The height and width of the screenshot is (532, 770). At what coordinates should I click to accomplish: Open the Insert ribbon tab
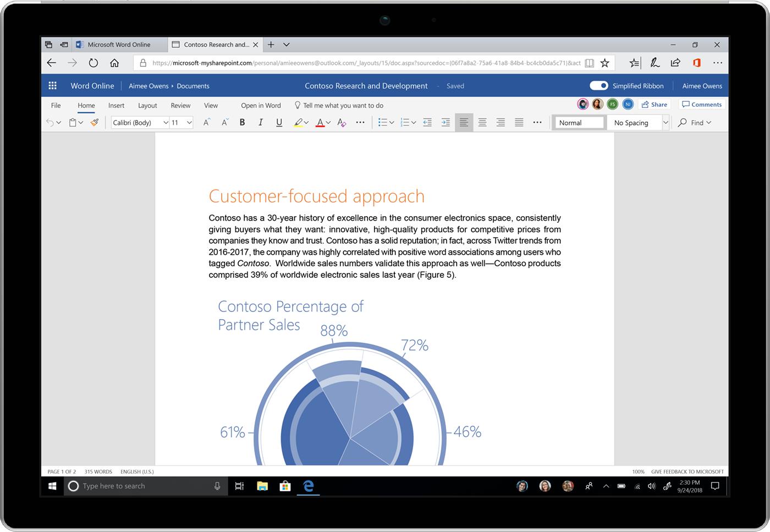[116, 105]
